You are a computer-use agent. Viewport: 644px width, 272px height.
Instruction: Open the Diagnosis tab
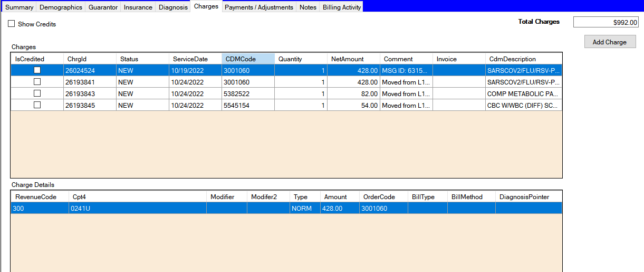[x=173, y=7]
